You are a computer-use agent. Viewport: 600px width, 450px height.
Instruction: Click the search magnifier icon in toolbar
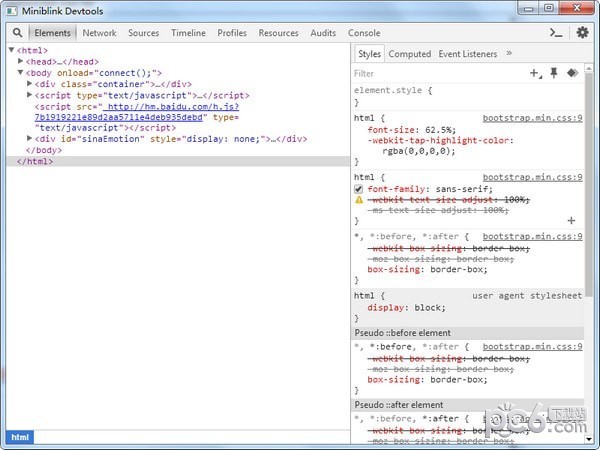[x=17, y=33]
